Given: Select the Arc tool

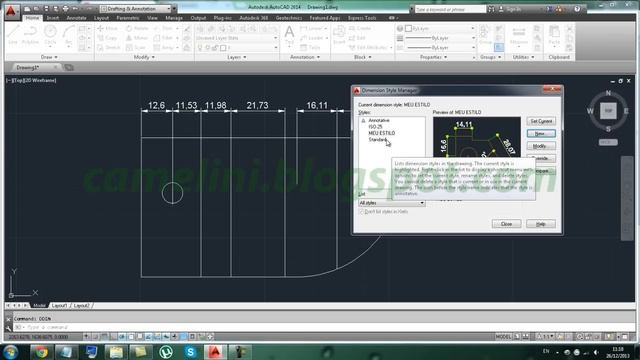Looking at the screenshot, I should [x=68, y=35].
